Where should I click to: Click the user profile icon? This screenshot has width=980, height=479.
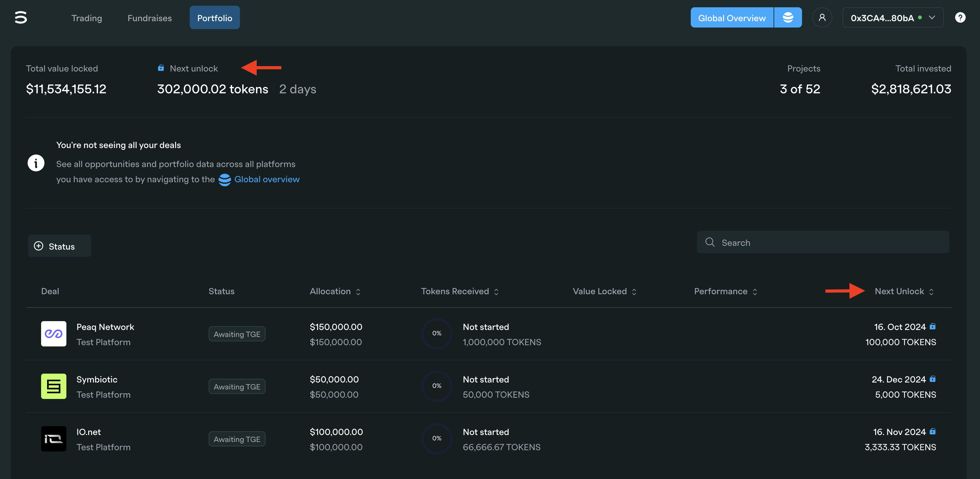822,17
